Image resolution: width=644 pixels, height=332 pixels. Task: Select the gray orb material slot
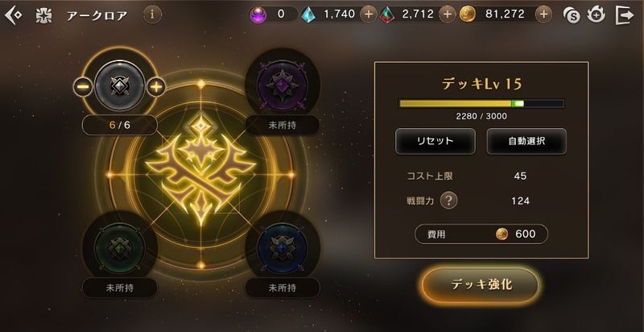119,85
